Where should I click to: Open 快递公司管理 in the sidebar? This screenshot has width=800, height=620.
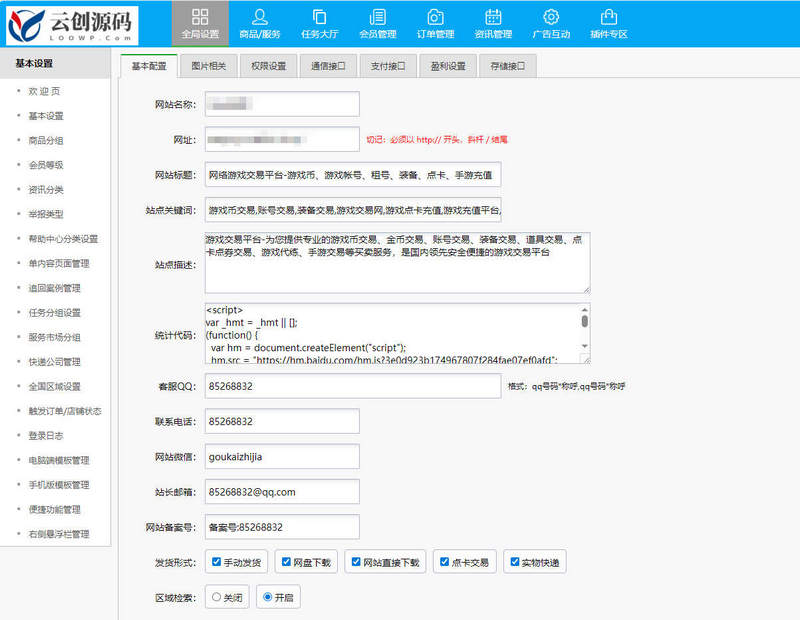(55, 362)
